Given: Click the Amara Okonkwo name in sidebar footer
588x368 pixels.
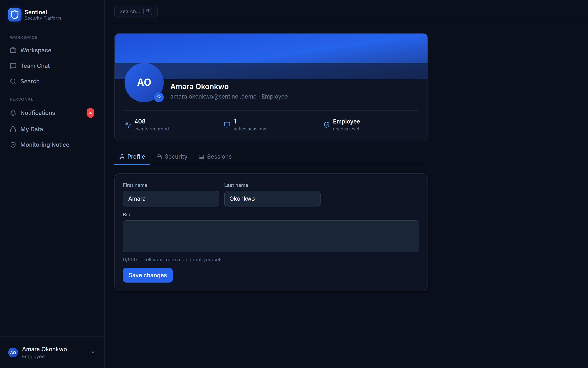Looking at the screenshot, I should (45, 349).
